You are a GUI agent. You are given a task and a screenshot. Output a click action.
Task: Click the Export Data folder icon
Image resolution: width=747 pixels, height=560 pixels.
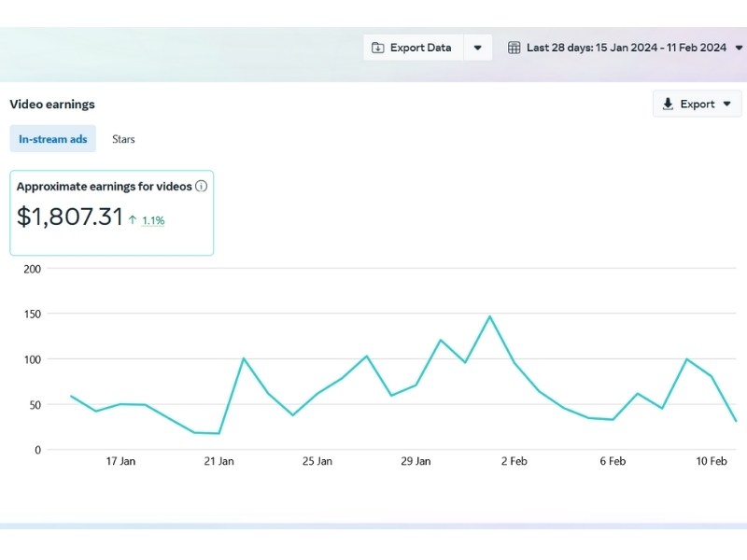coord(378,48)
